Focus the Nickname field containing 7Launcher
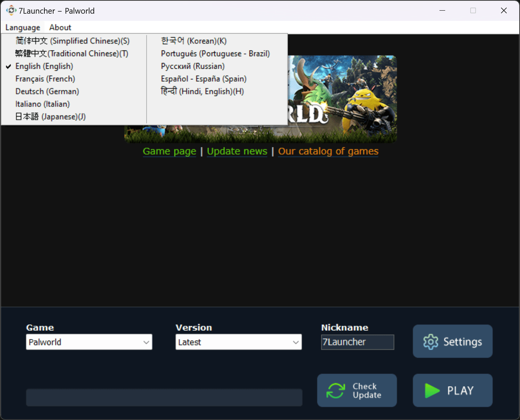Image resolution: width=520 pixels, height=420 pixels. click(357, 342)
